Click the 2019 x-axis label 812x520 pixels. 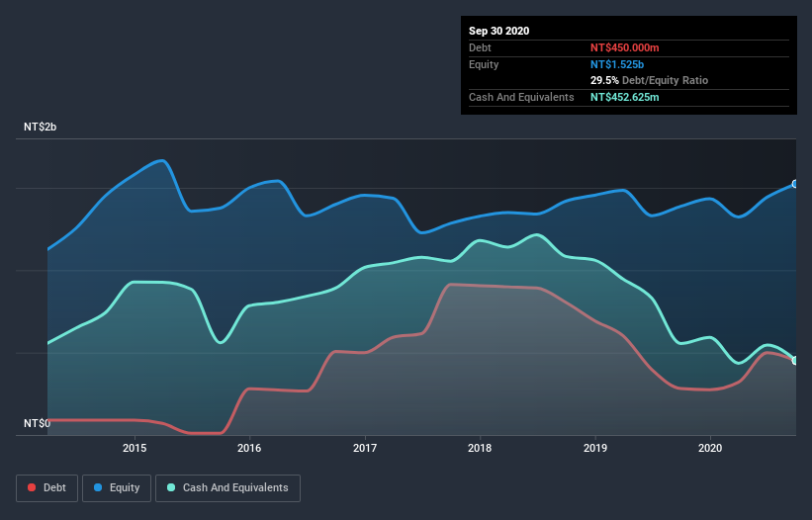click(595, 448)
